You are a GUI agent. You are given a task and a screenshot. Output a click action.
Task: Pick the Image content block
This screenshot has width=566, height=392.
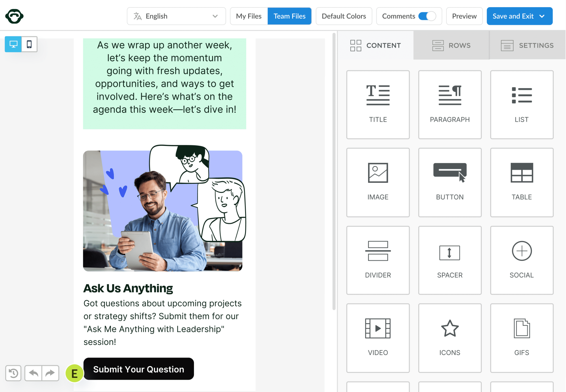[x=378, y=182]
